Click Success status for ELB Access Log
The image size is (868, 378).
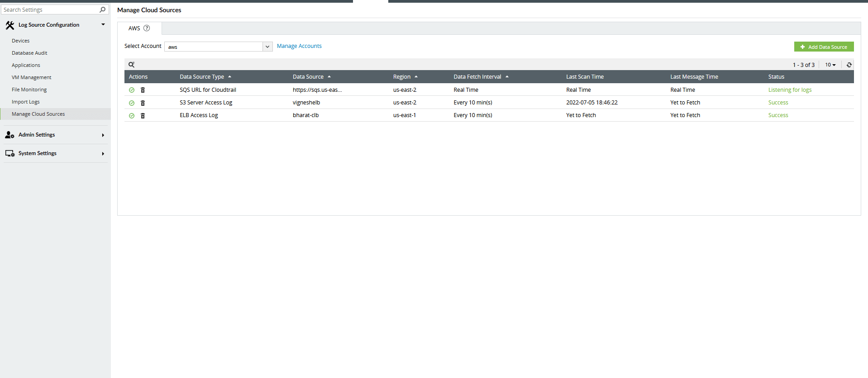coord(778,115)
